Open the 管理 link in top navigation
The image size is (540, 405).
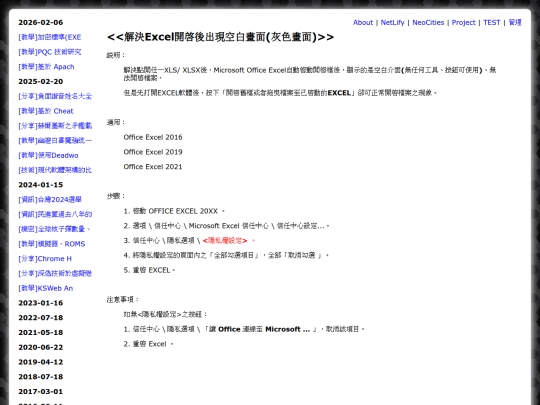point(515,22)
